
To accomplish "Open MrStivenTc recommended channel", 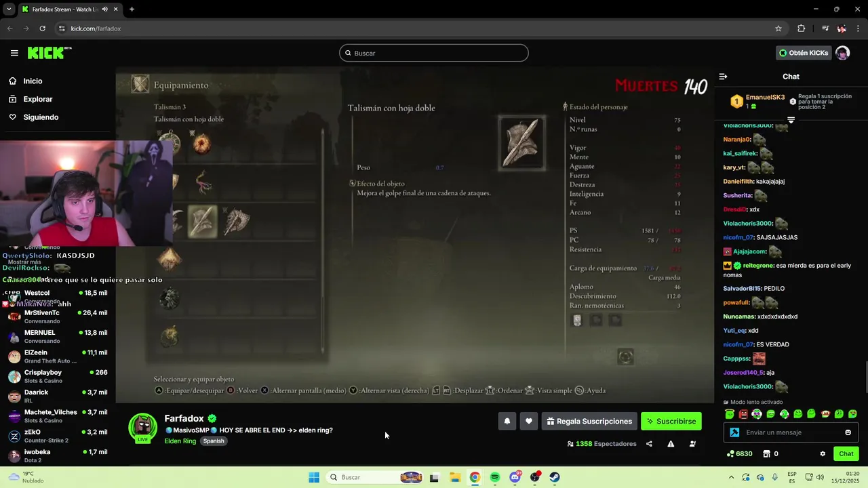I will [x=58, y=317].
